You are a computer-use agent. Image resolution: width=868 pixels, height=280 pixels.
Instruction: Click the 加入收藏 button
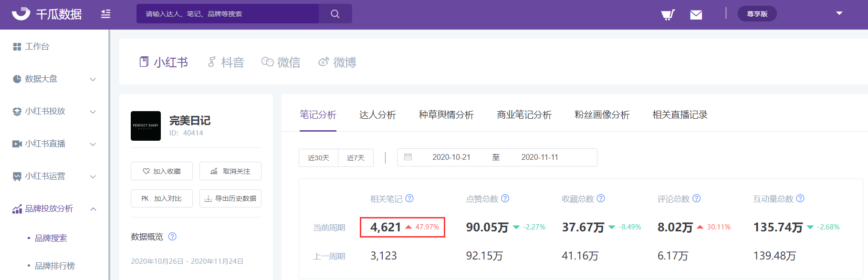click(x=162, y=171)
